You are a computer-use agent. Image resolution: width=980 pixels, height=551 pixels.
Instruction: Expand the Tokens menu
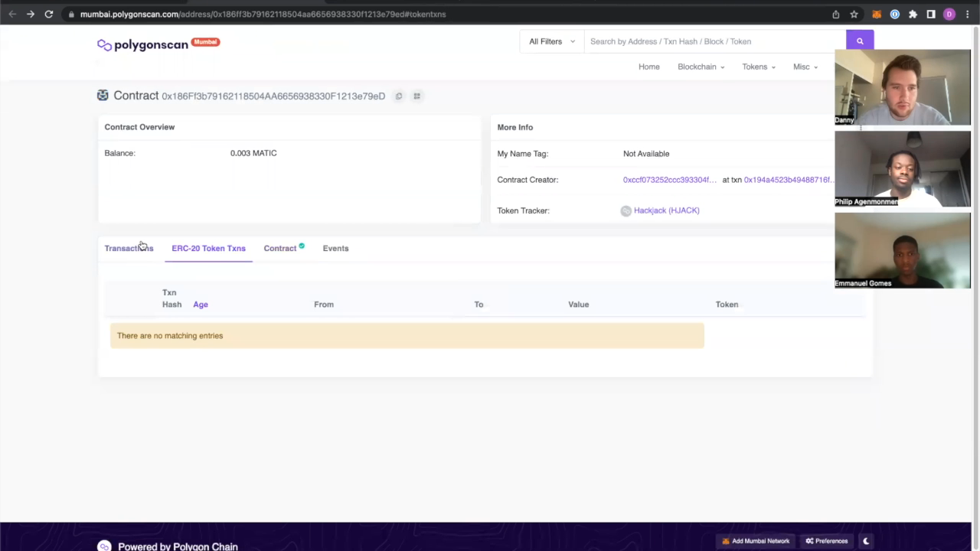tap(758, 67)
